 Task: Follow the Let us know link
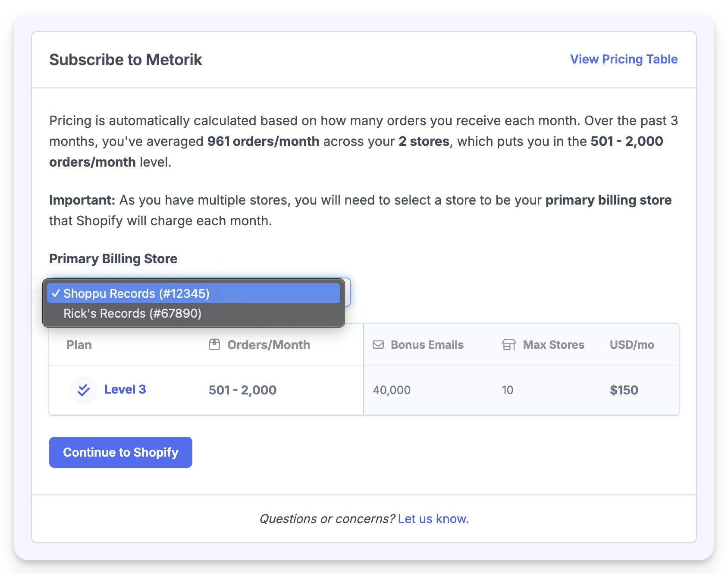point(433,519)
